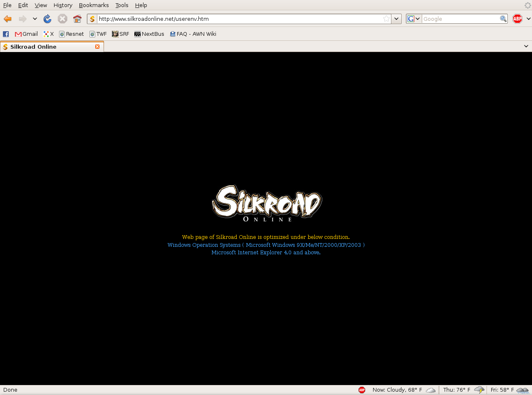The image size is (532, 395).
Task: Click the Back navigation arrow
Action: (x=7, y=19)
